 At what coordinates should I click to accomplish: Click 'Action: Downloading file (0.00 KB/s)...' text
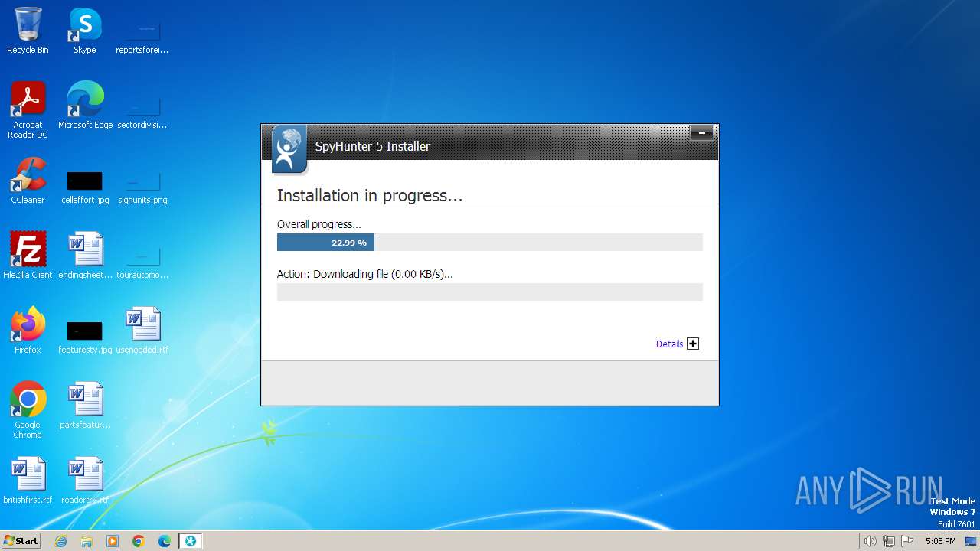(x=365, y=274)
